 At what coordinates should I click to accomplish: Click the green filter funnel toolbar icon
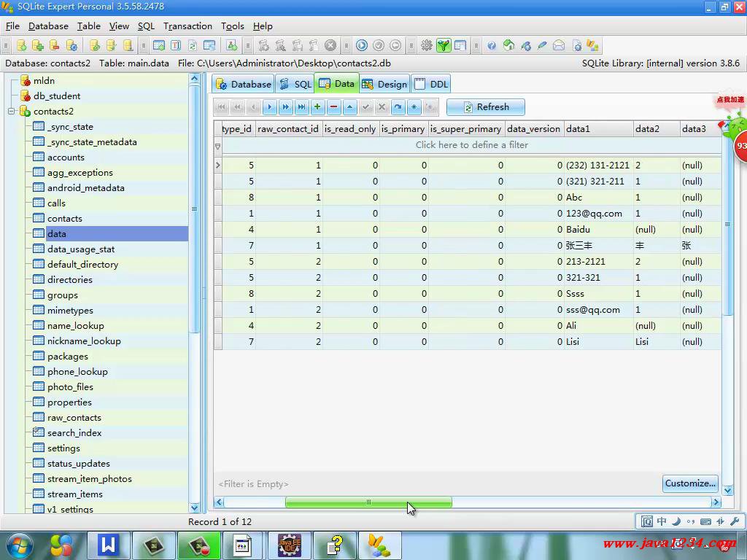click(x=444, y=45)
